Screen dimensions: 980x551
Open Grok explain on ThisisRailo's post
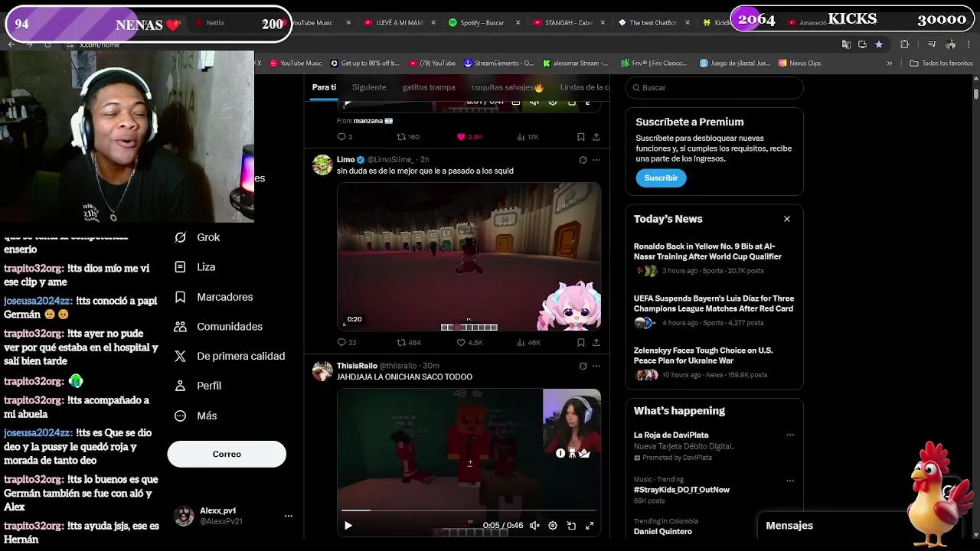583,366
